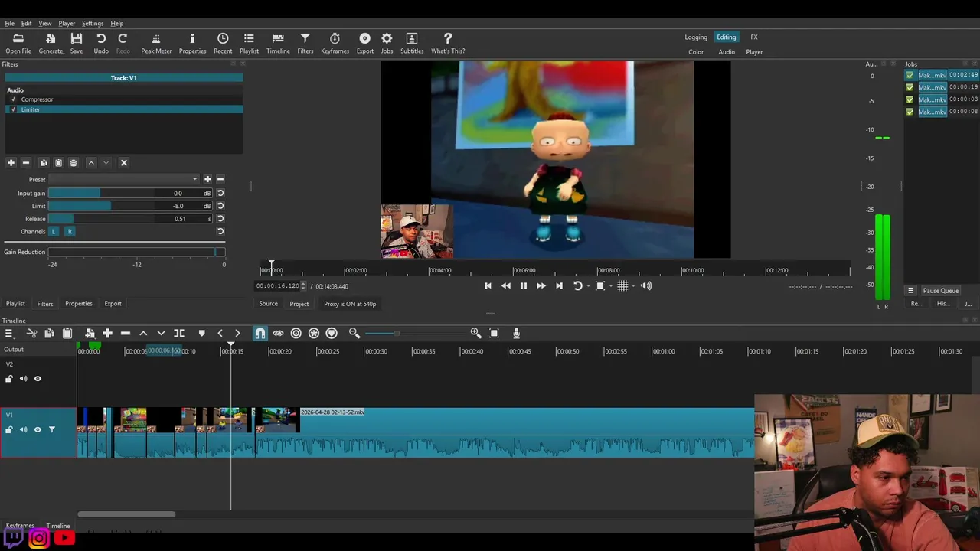
Task: Toggle ripple mode in timeline toolbar
Action: pyautogui.click(x=296, y=334)
